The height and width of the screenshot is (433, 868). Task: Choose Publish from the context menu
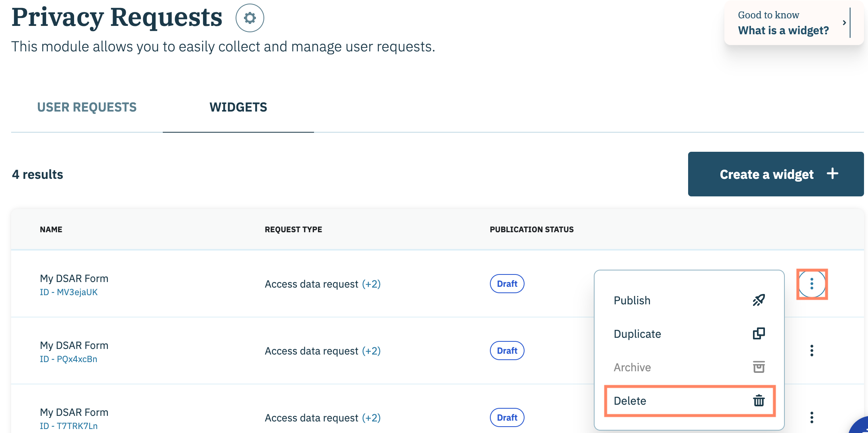point(632,300)
